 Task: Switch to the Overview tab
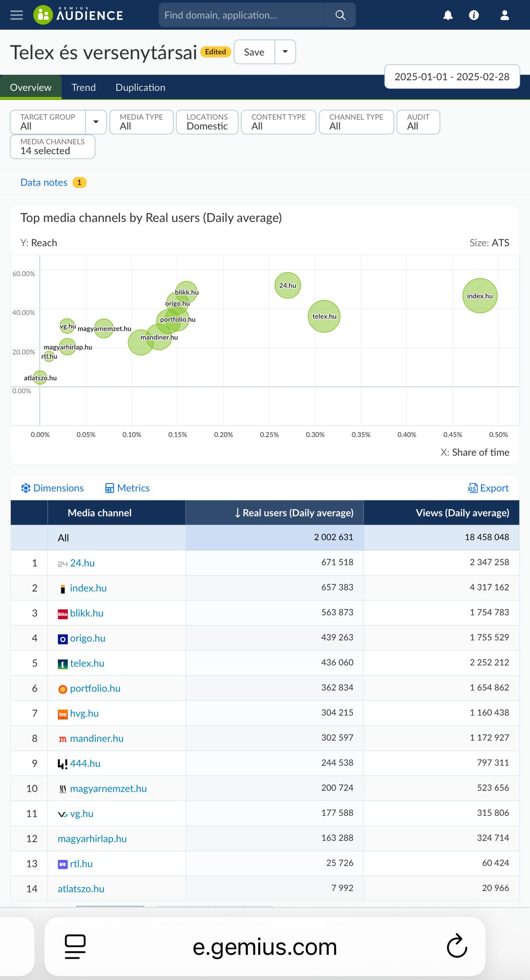coord(30,87)
